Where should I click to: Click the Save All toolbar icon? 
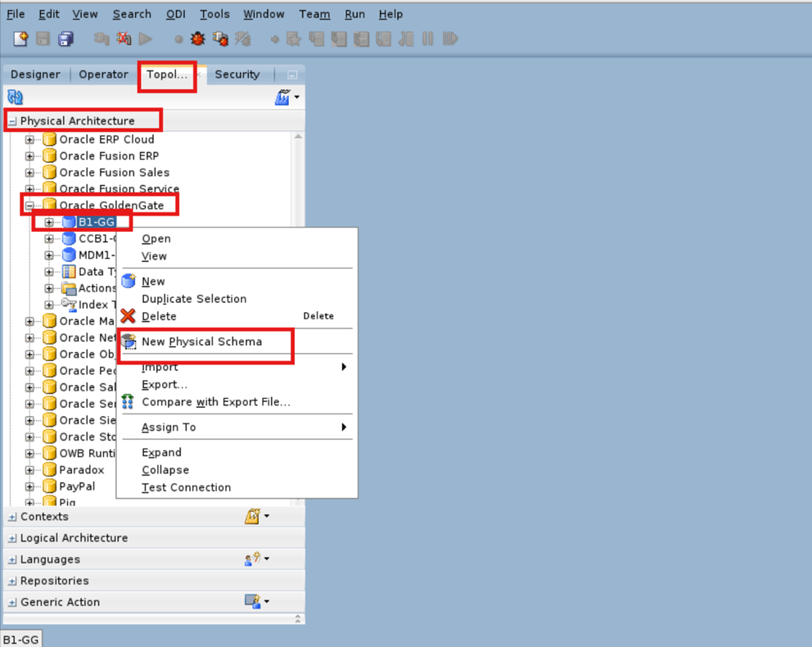click(65, 38)
